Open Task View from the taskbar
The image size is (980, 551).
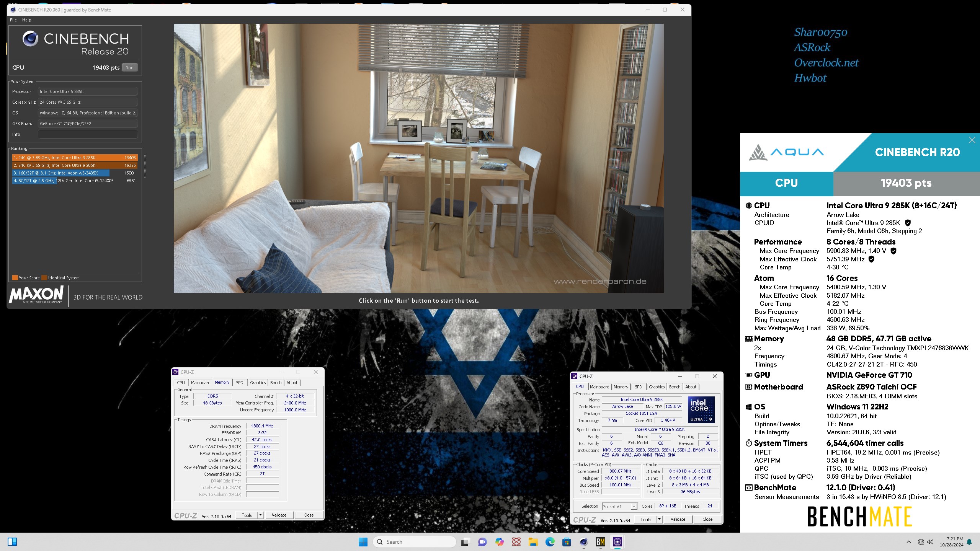tap(465, 542)
